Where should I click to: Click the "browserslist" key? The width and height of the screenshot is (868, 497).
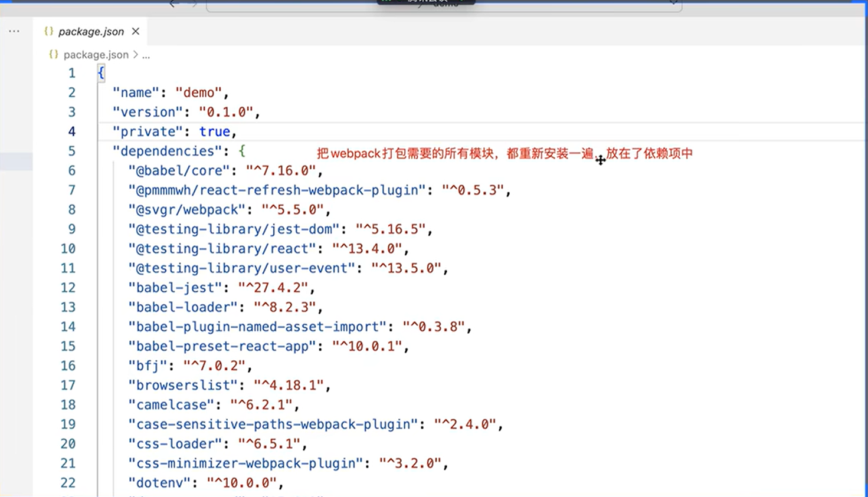pos(183,385)
